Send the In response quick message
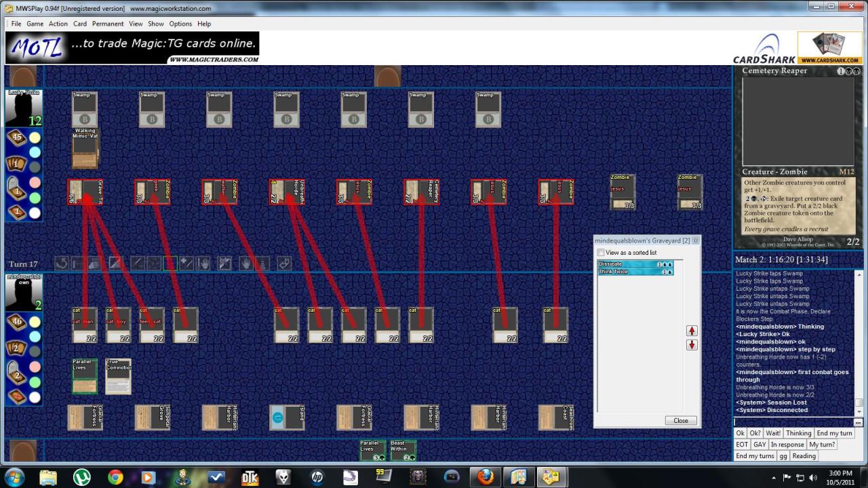 [787, 445]
